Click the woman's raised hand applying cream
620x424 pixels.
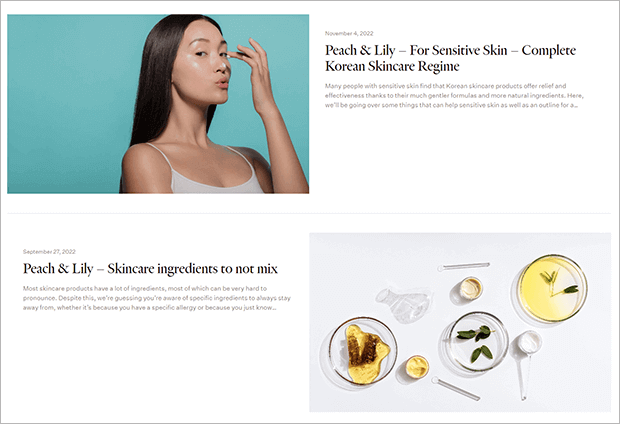253,75
